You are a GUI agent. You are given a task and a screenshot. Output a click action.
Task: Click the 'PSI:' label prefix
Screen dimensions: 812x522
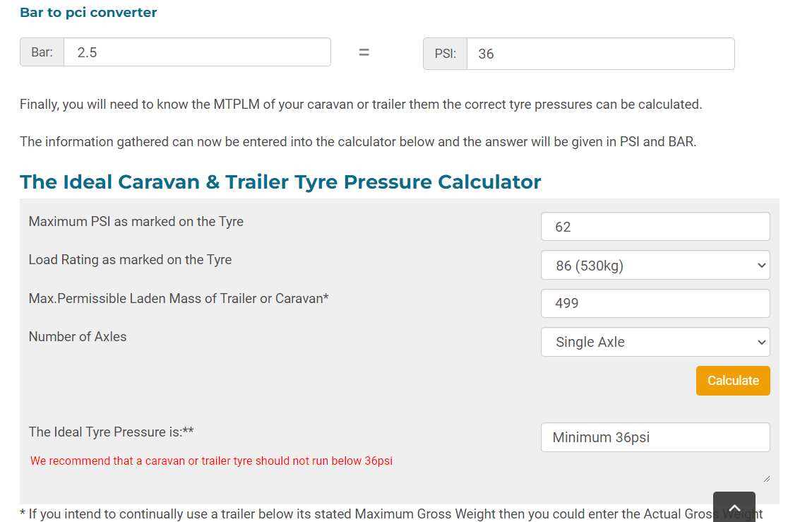tap(445, 54)
